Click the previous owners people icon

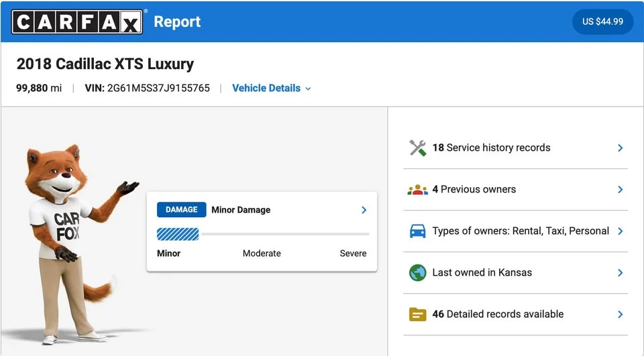click(x=418, y=190)
